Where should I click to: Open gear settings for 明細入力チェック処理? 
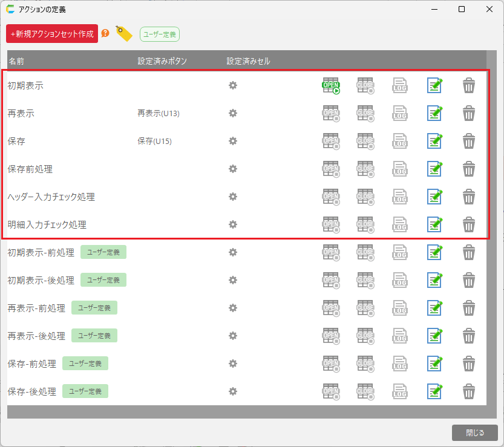[x=232, y=224]
